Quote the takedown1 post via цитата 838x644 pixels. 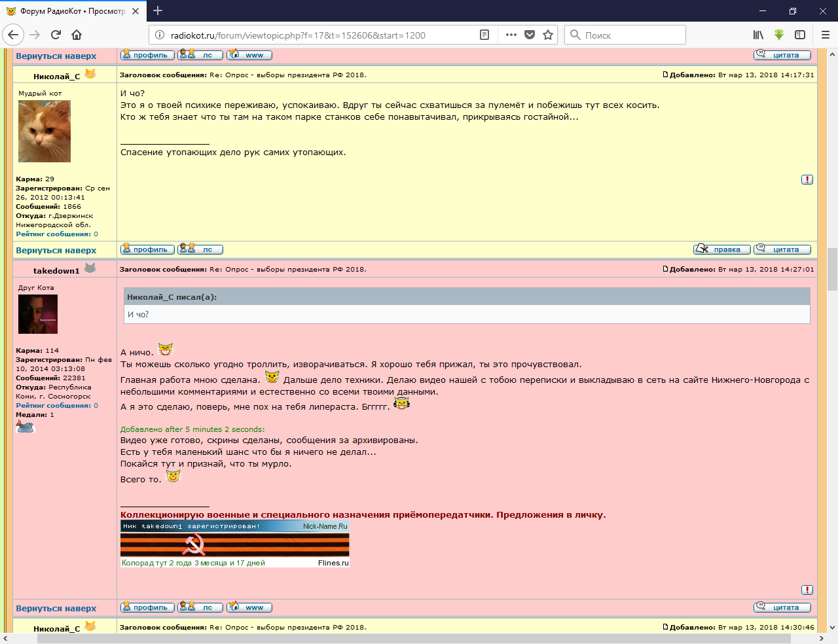point(782,607)
